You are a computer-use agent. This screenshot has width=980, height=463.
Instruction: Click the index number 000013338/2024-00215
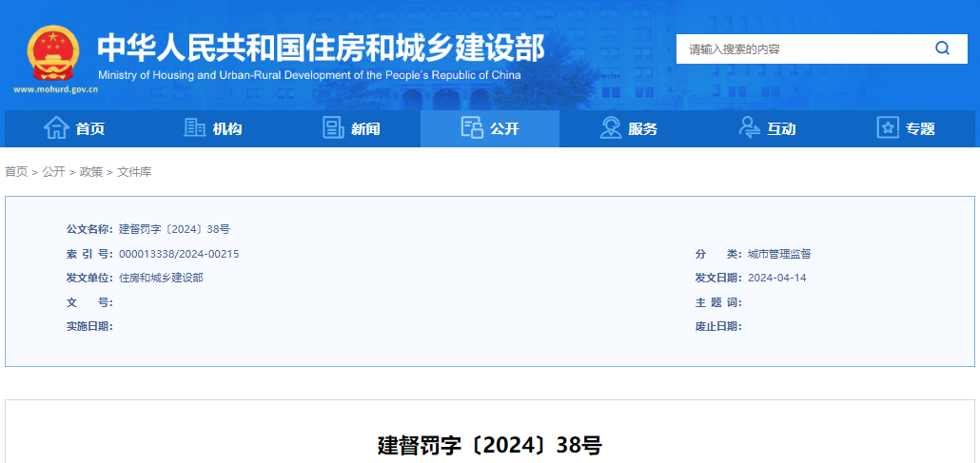pyautogui.click(x=179, y=254)
